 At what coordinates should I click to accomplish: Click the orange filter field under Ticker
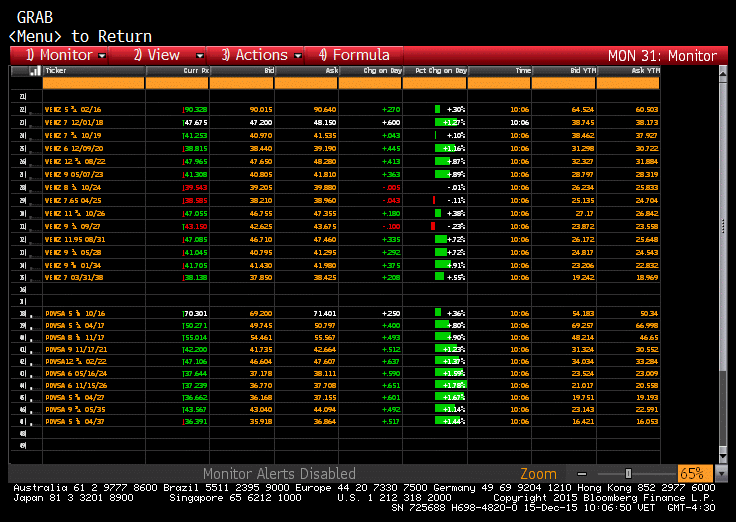(93, 83)
